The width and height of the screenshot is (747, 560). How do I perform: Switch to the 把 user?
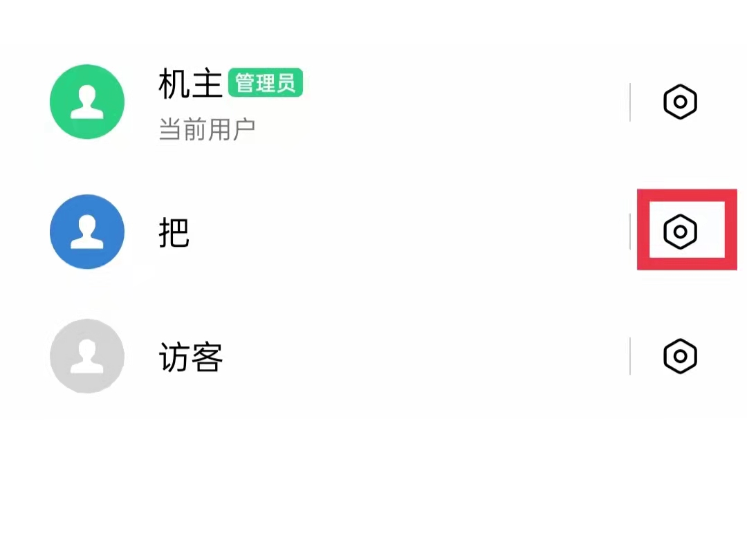[x=174, y=232]
